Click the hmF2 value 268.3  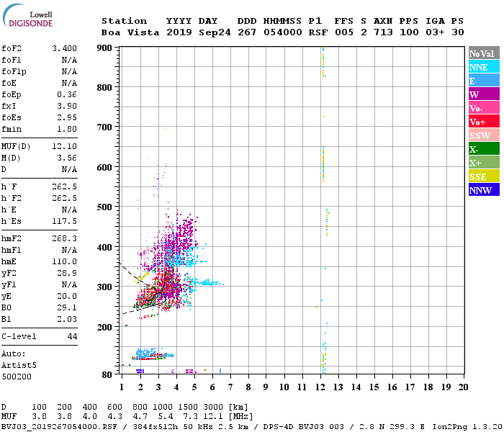(x=65, y=238)
